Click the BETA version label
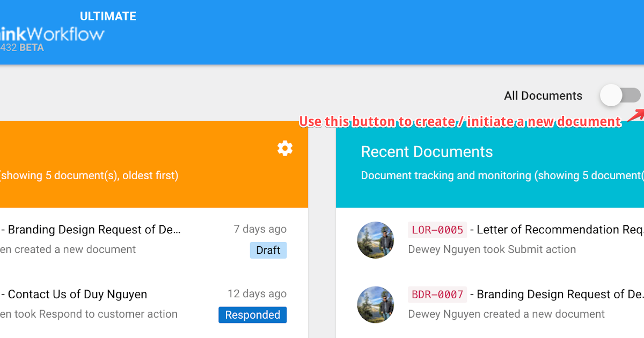Viewport: 644px width, 338px height. pyautogui.click(x=32, y=48)
